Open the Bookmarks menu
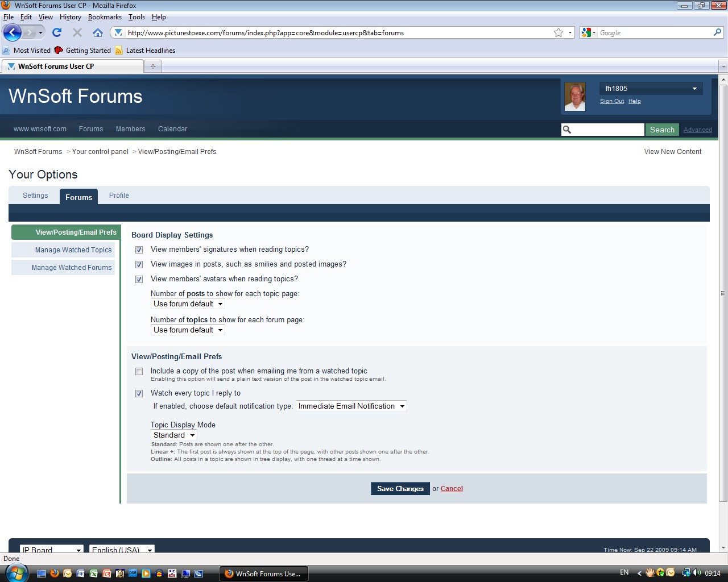The image size is (728, 582). [105, 17]
